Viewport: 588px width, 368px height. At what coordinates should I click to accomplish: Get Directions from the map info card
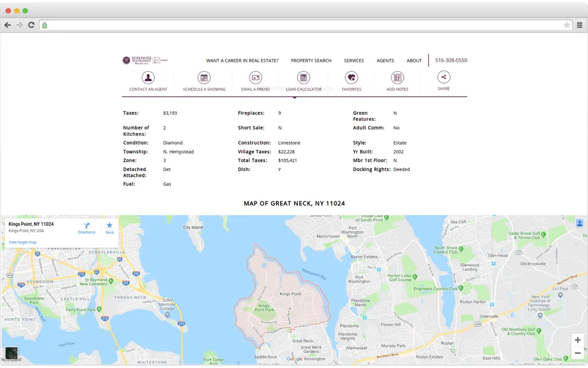[87, 227]
